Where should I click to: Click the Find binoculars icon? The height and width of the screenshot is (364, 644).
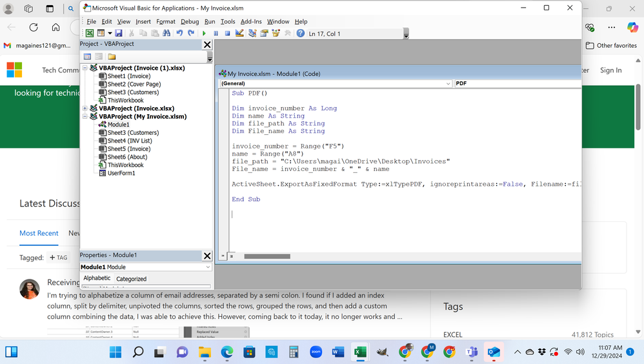point(166,34)
